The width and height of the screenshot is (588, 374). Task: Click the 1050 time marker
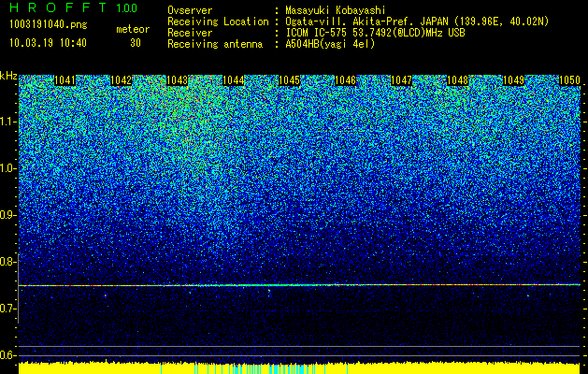[569, 80]
